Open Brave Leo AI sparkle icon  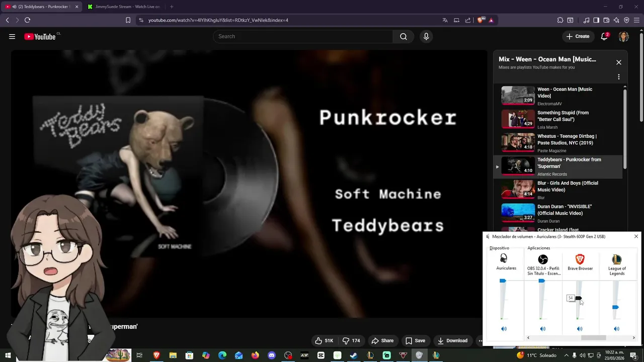[x=616, y=20]
